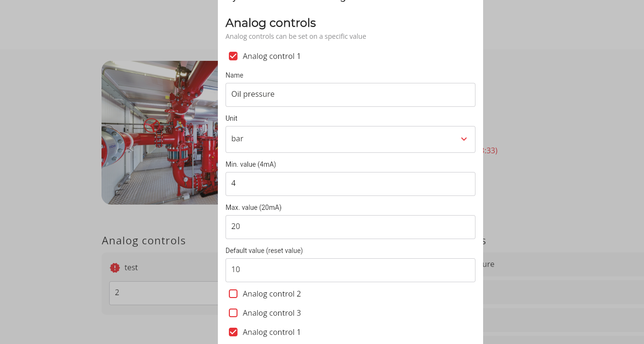Viewport: 644px width, 344px height.
Task: Click the pump room photo thumbnail
Action: (x=159, y=133)
